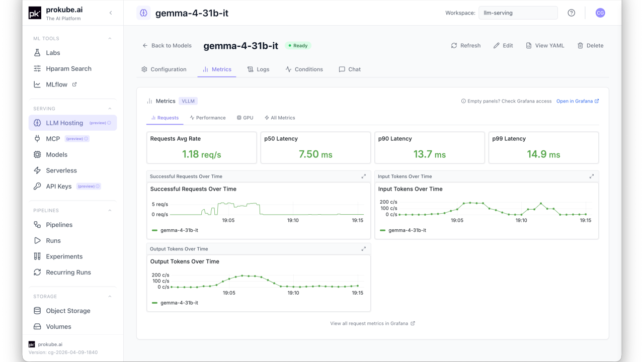Click the Serverless lightning icon

37,170
